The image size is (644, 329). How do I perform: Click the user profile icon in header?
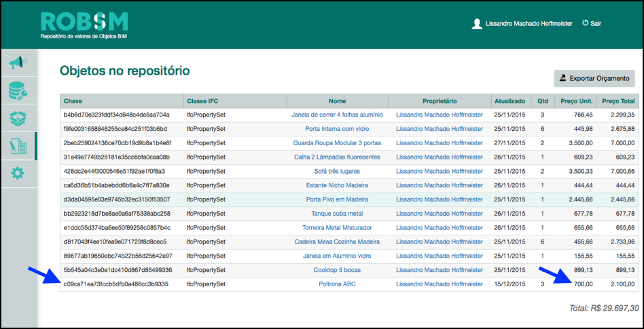coord(477,24)
